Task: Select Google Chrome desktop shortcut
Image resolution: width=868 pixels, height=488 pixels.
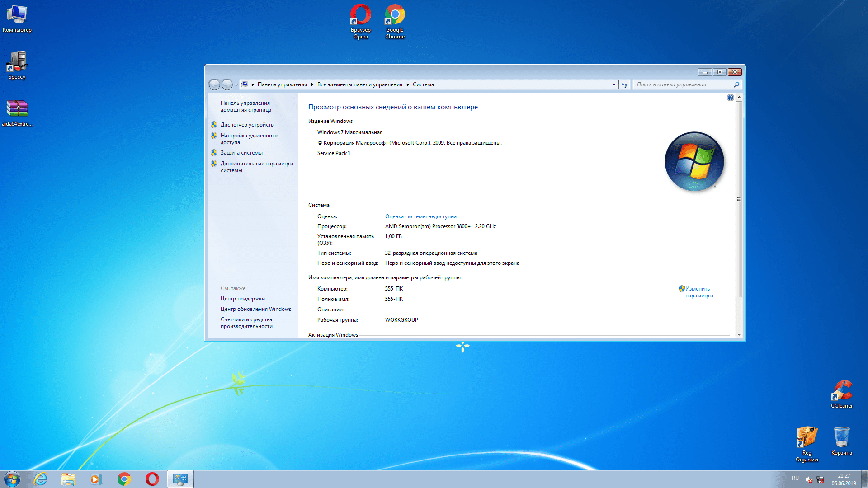Action: click(395, 22)
